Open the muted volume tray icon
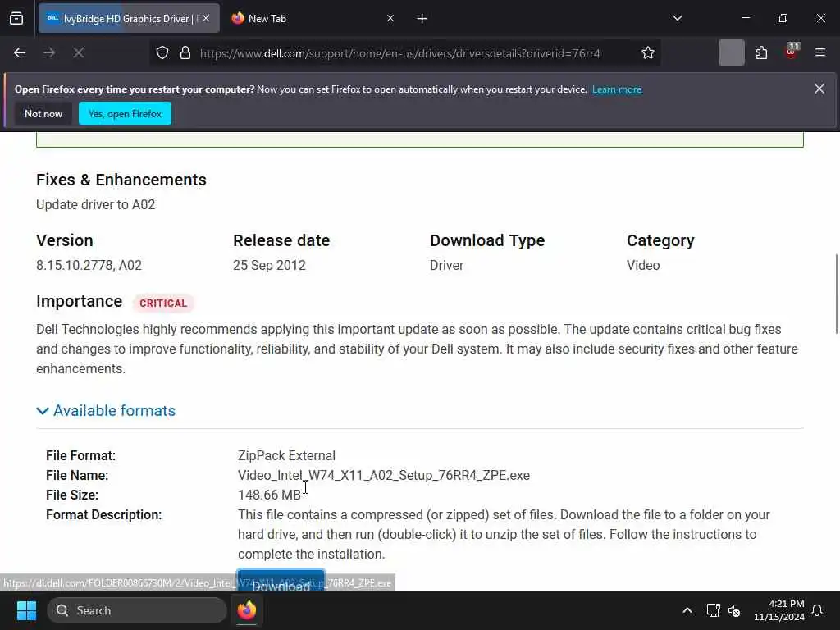This screenshot has height=630, width=840. 734,610
